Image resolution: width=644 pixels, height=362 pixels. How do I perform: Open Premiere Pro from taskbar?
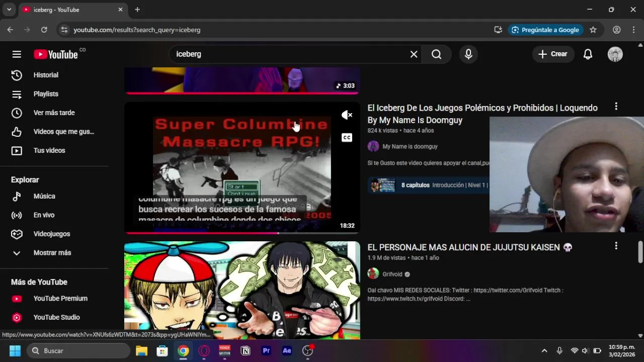pyautogui.click(x=266, y=351)
